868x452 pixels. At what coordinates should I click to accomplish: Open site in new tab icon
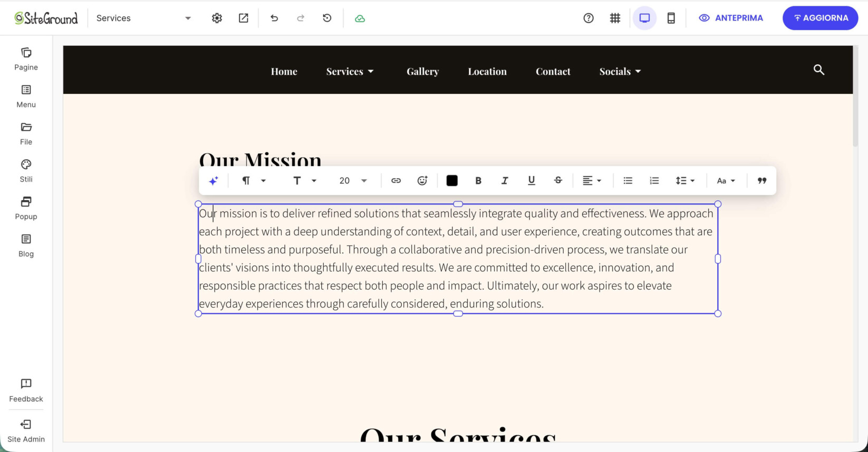pyautogui.click(x=243, y=18)
